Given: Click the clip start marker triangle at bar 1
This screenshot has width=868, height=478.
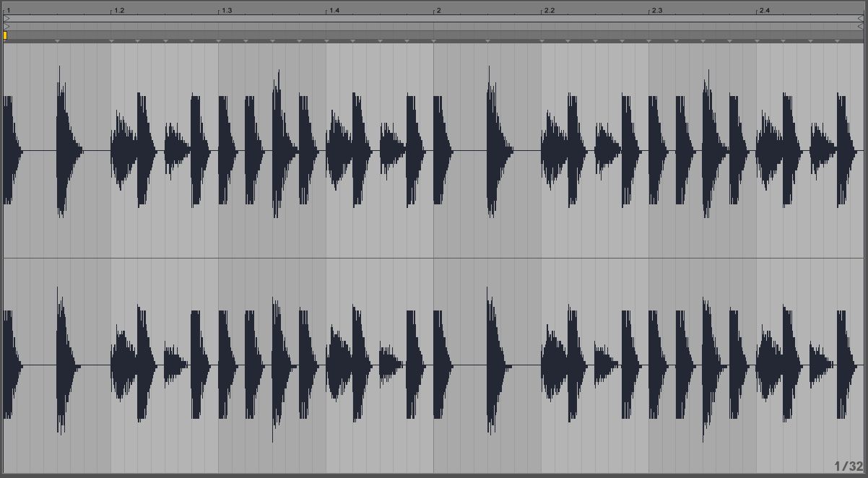Looking at the screenshot, I should tap(6, 18).
